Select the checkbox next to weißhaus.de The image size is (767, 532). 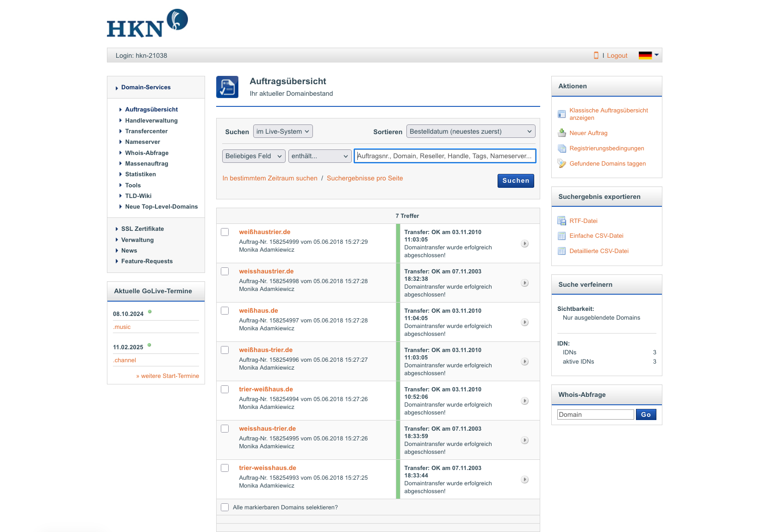tap(225, 311)
